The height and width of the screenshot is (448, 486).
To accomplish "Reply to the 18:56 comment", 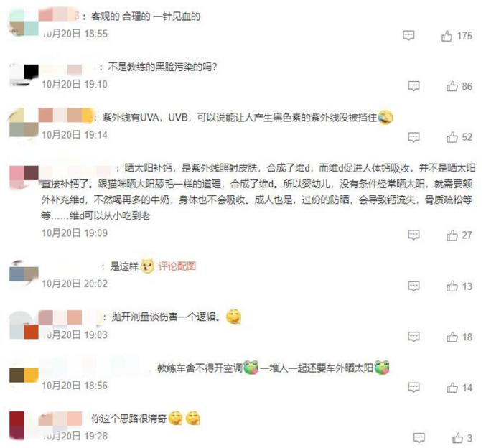I will pyautogui.click(x=413, y=387).
